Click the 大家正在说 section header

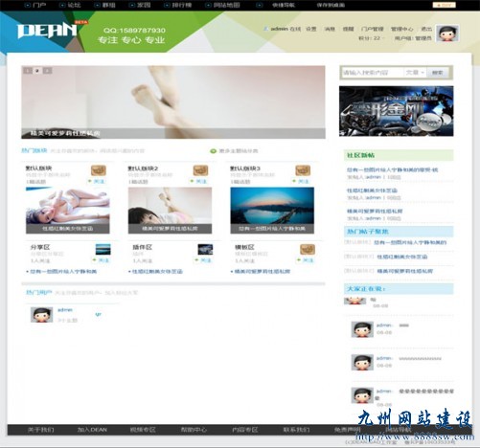pos(399,289)
